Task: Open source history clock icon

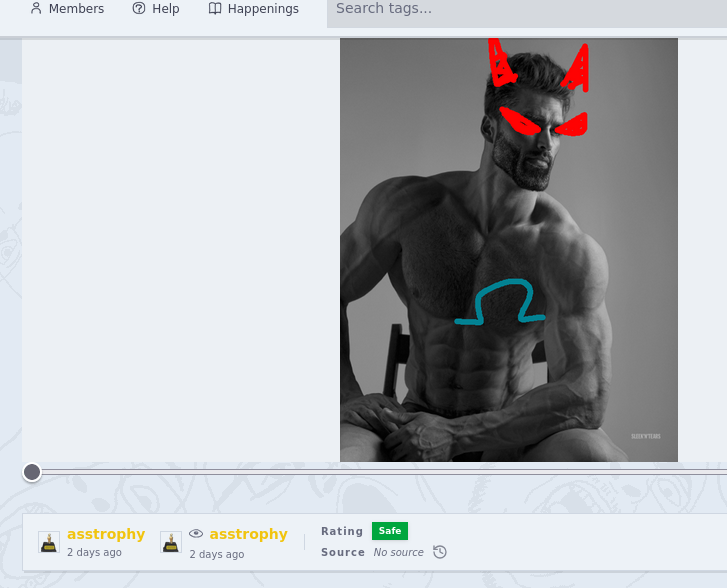Action: (440, 552)
